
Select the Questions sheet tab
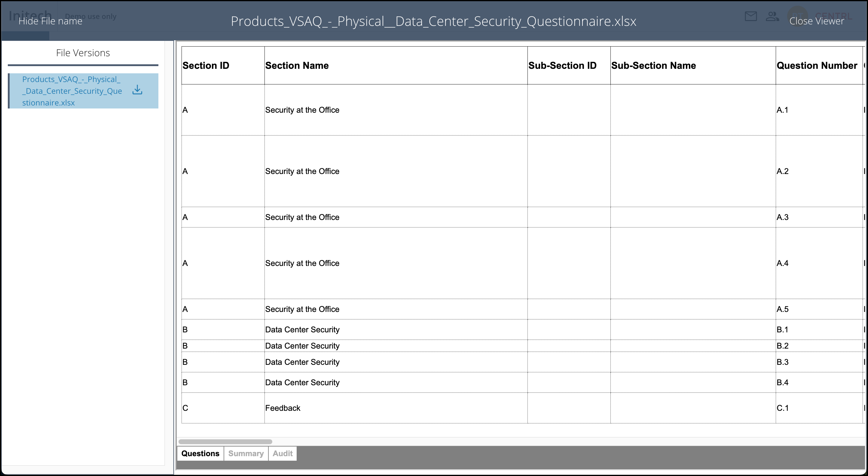(200, 453)
